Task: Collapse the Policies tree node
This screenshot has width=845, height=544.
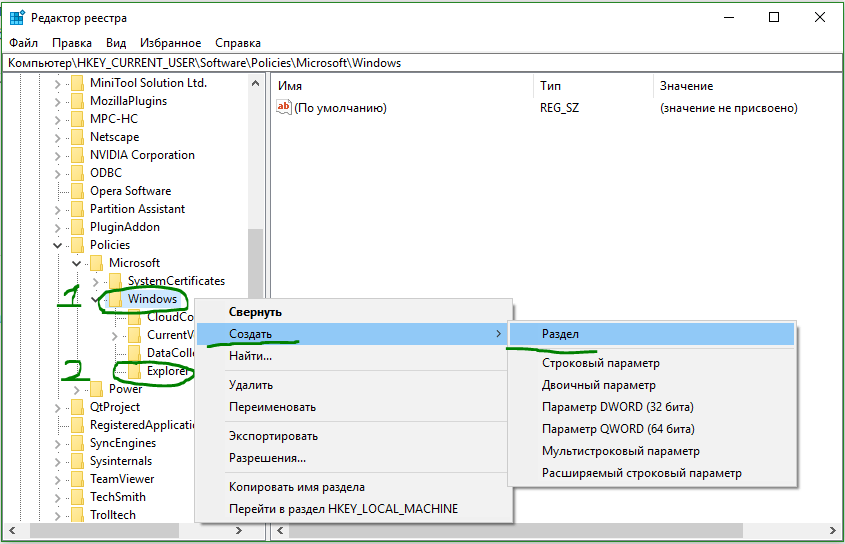Action: point(58,245)
